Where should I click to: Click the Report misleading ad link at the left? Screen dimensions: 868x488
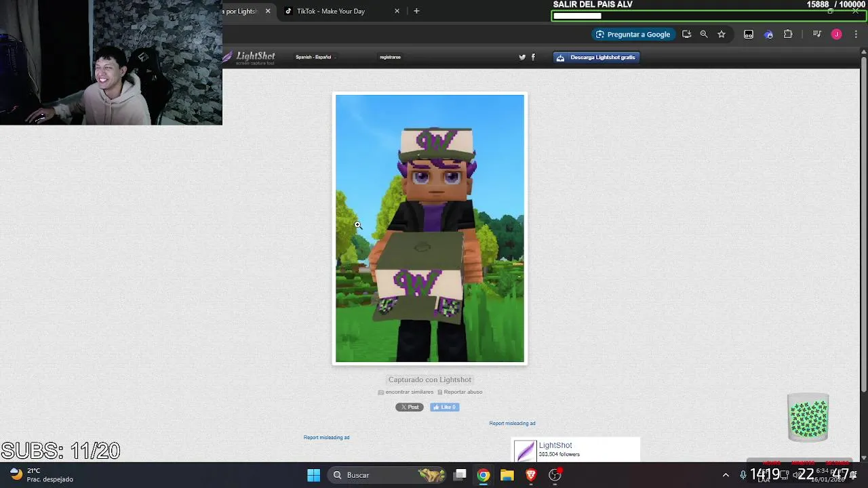tap(326, 437)
